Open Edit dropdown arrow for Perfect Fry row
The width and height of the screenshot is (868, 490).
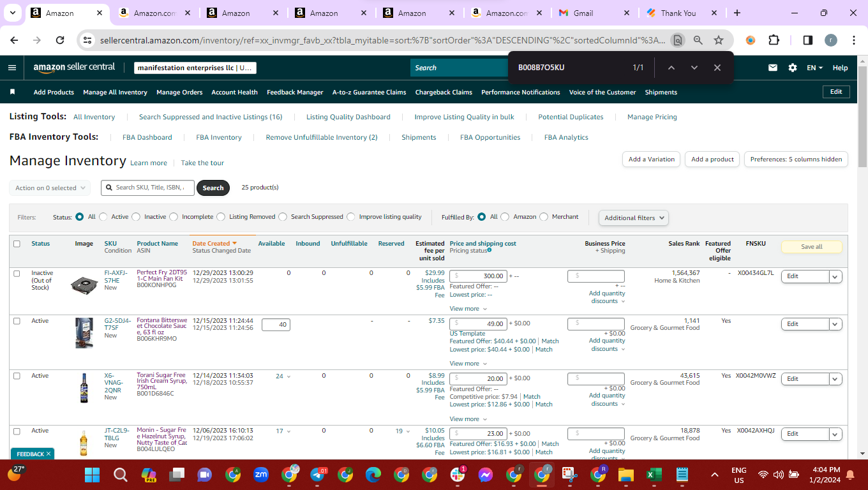click(835, 276)
